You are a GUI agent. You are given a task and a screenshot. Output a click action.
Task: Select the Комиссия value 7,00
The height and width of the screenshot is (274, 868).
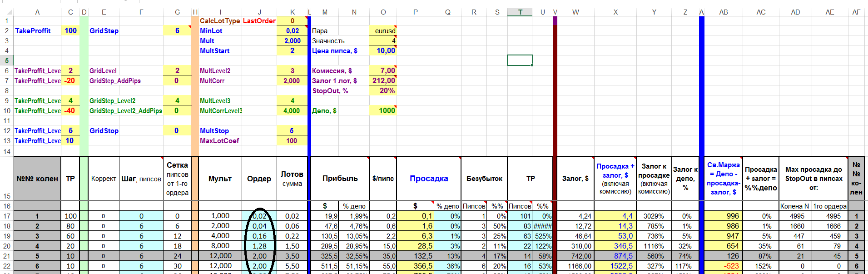pyautogui.click(x=383, y=71)
